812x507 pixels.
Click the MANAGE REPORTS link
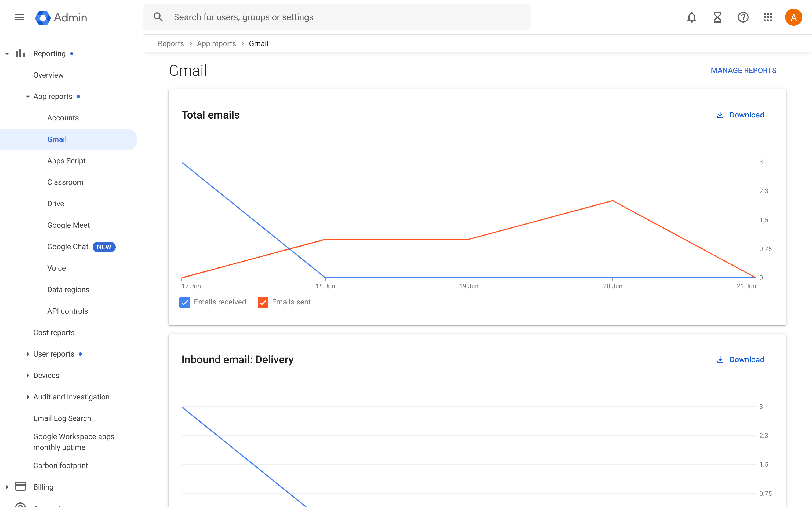[743, 70]
